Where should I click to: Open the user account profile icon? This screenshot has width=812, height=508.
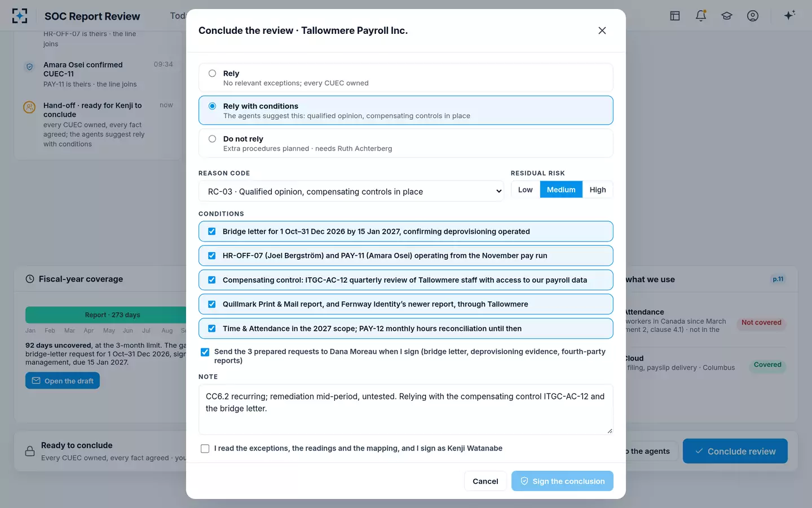pos(753,16)
